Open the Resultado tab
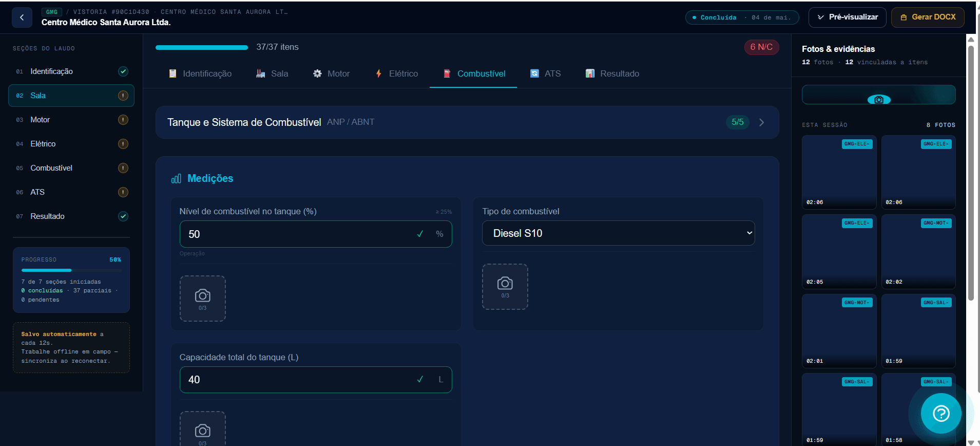980x446 pixels. click(x=612, y=74)
